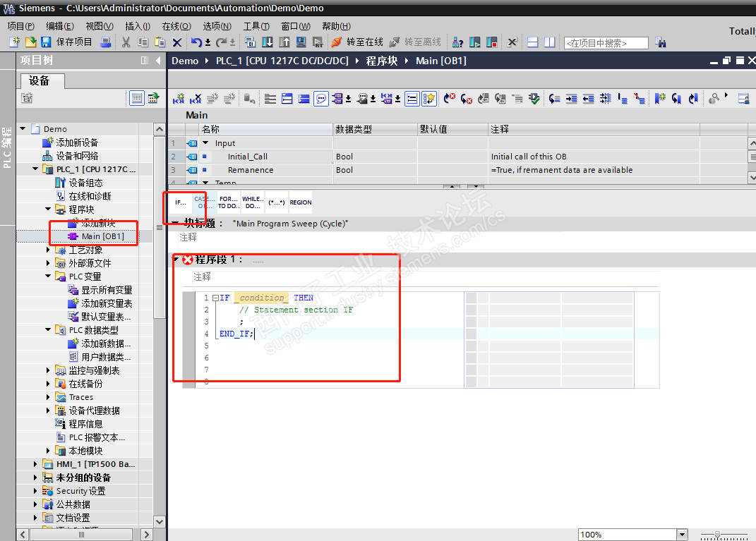
Task: Fold the IF block at code line 1
Action: pos(215,298)
